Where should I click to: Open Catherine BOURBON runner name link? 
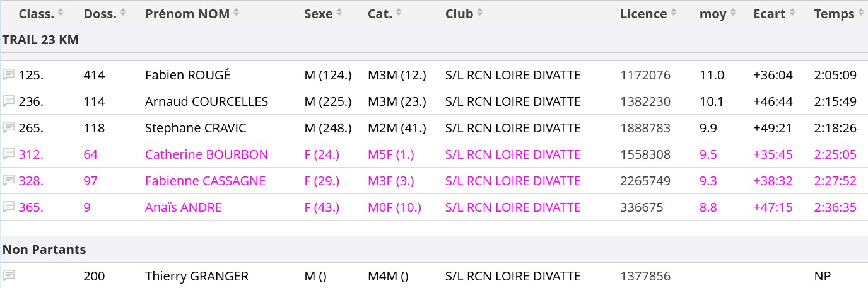point(206,154)
